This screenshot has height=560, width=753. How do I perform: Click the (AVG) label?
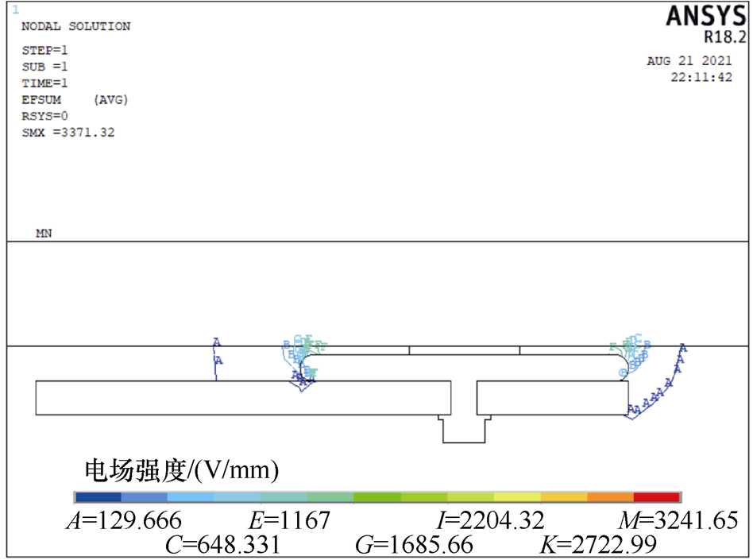coord(111,100)
